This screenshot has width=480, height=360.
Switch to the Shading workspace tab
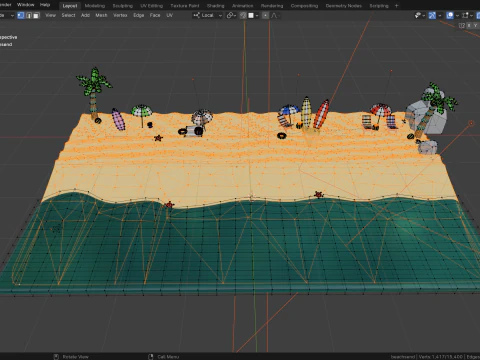coord(215,6)
